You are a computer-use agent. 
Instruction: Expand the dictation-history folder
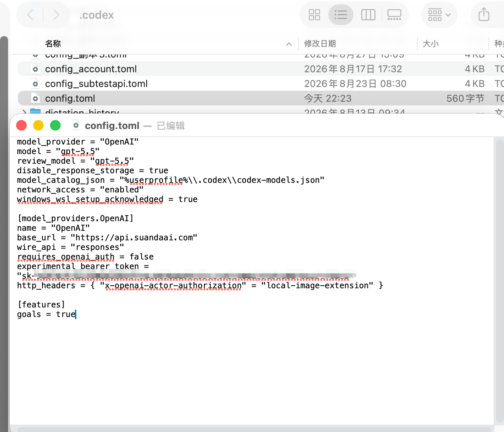(x=24, y=112)
